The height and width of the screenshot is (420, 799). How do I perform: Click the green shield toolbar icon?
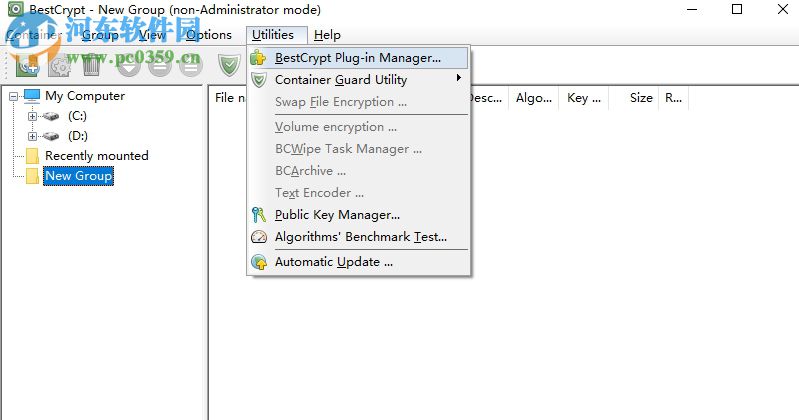pos(229,67)
